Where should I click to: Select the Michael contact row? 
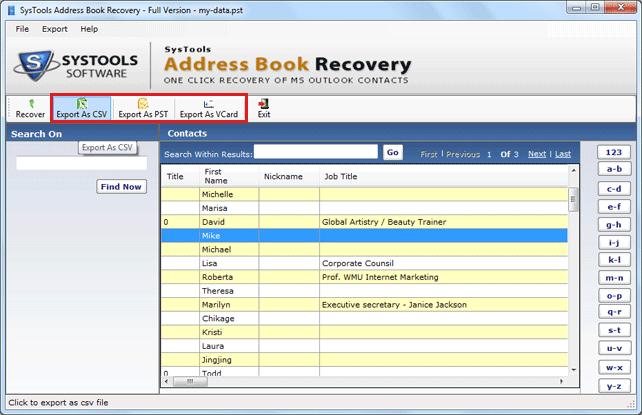(364, 250)
